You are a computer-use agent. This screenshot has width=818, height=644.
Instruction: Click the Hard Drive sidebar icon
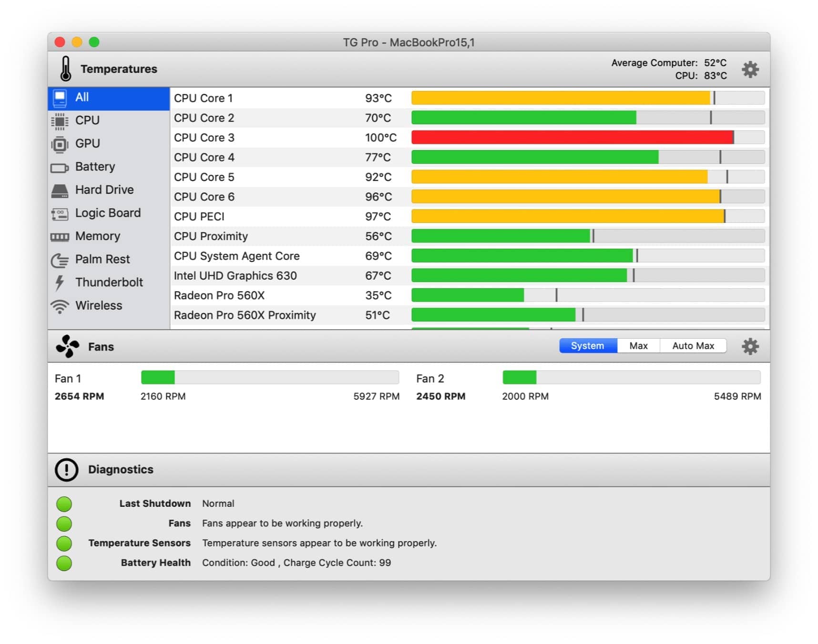point(60,189)
